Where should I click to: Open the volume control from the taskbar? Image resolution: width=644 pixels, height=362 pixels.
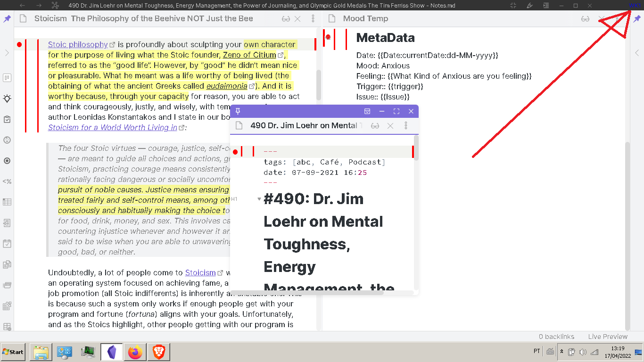click(582, 351)
